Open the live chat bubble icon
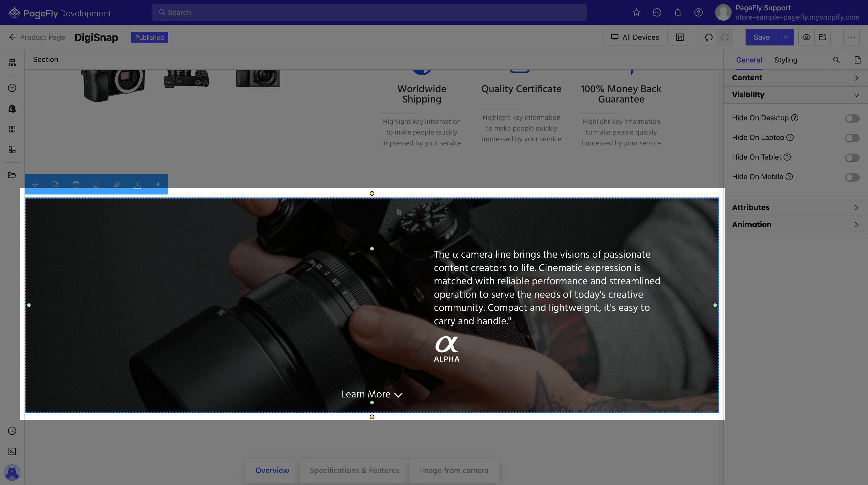868x485 pixels. tap(657, 12)
